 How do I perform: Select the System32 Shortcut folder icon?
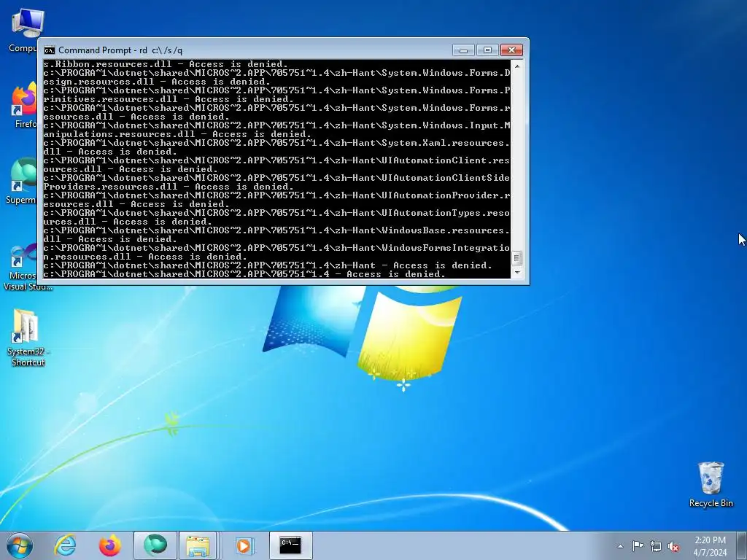(x=28, y=338)
